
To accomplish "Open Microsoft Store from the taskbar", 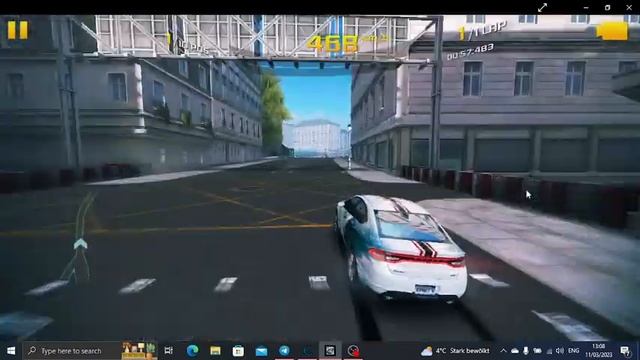I will (238, 351).
